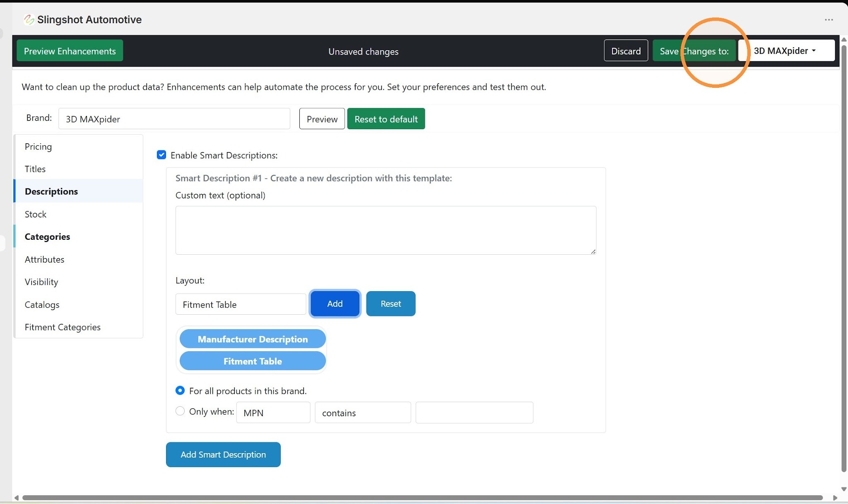Click the vertical scrollbar down arrow
This screenshot has width=848, height=504.
point(843,489)
